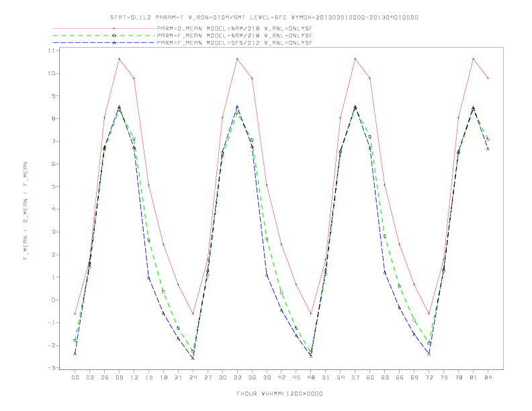
Task: Click y-axis tick label -1
Action: click(x=51, y=322)
